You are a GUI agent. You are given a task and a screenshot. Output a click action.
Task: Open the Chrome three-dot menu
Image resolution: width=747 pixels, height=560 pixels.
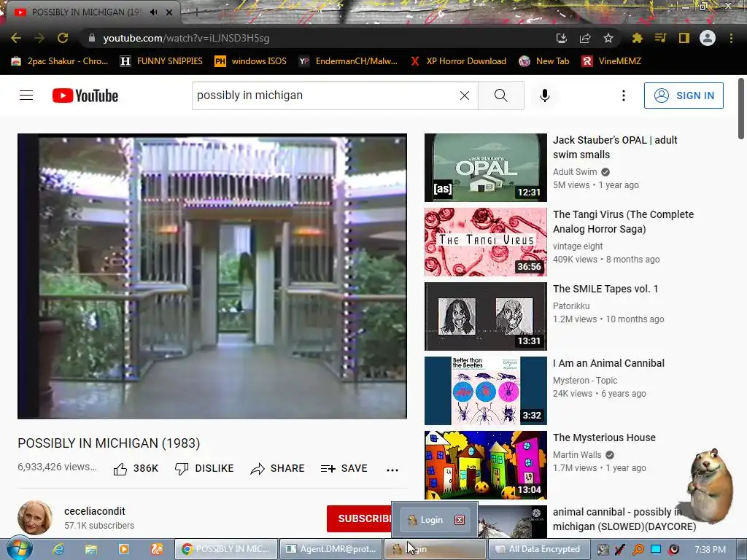click(x=731, y=38)
